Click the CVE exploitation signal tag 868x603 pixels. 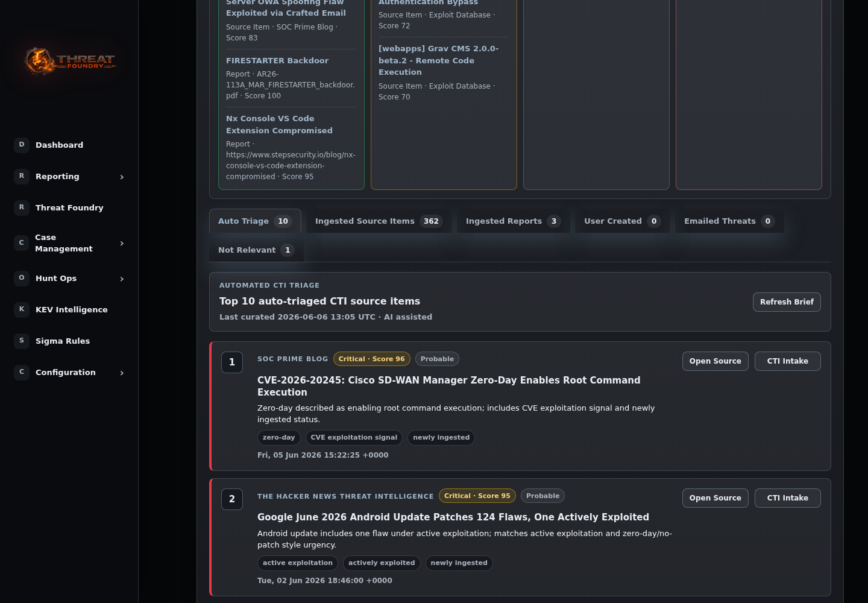pos(354,438)
